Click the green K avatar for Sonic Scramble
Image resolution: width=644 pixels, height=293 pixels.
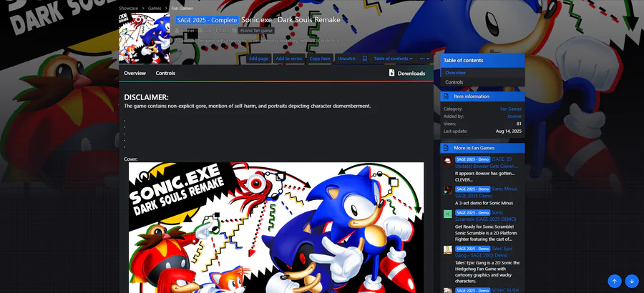coord(448,214)
